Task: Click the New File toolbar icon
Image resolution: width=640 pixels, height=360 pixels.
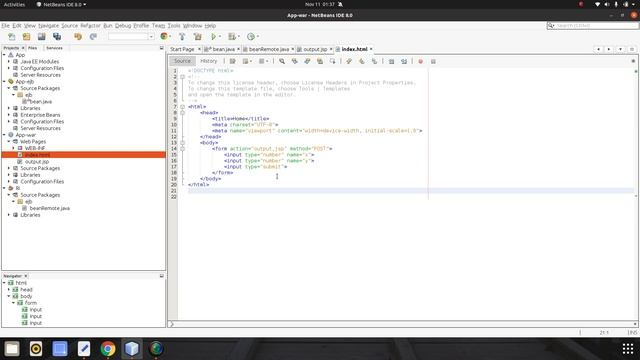Action: click(x=11, y=37)
